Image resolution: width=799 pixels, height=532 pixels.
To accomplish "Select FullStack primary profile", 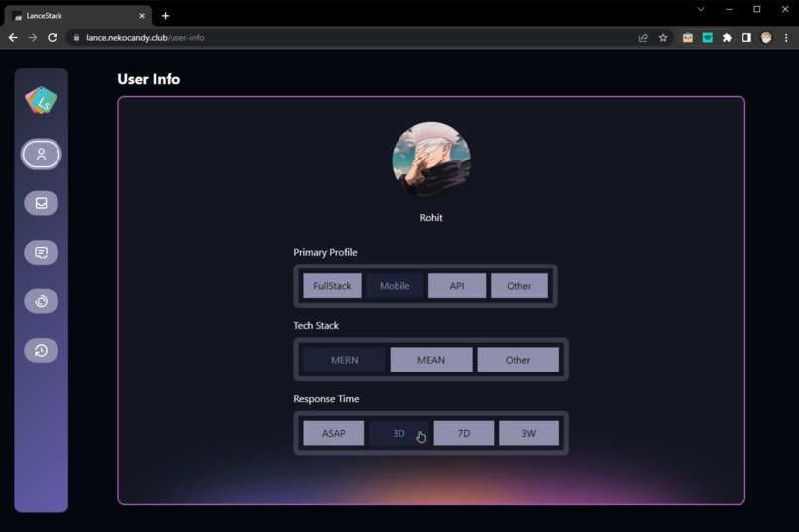I will click(332, 286).
